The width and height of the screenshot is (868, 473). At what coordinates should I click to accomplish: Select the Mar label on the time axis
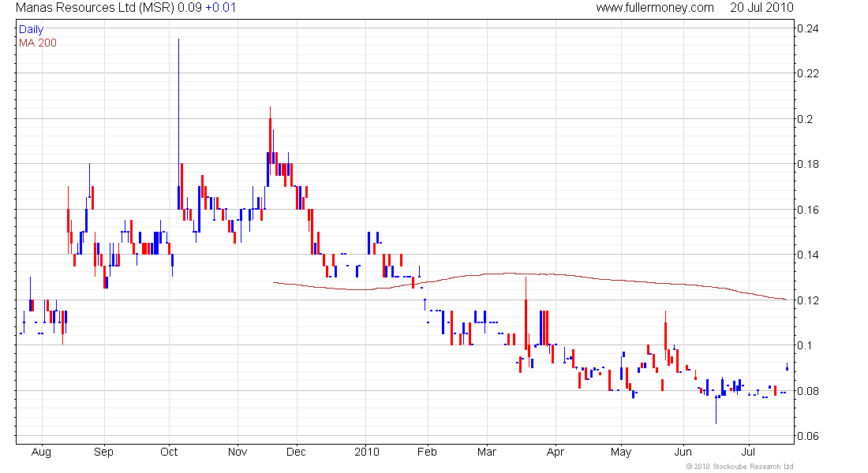[x=487, y=452]
